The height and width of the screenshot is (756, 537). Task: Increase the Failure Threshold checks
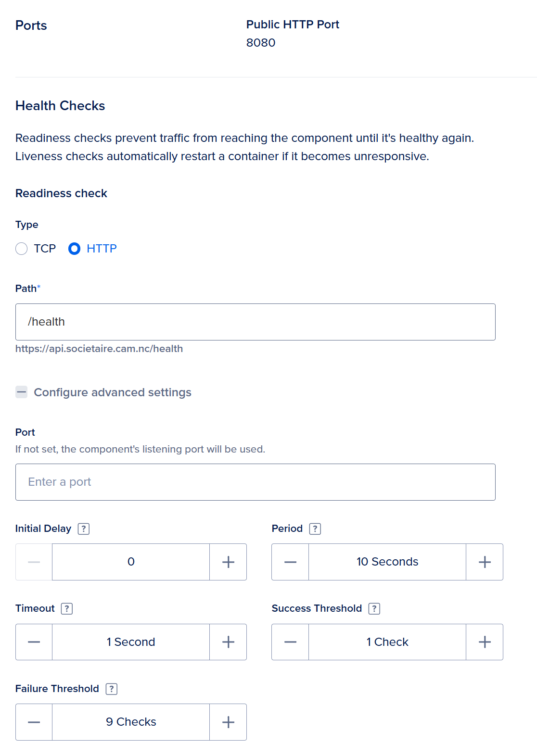click(x=228, y=722)
